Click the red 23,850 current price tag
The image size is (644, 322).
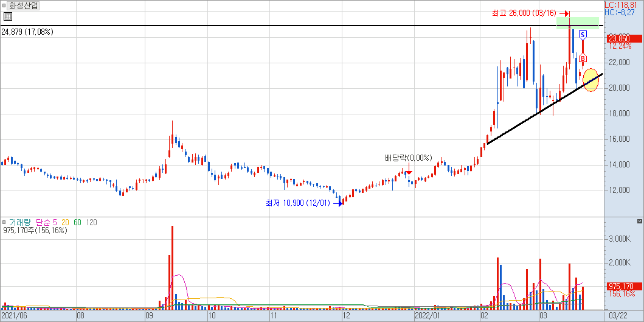click(623, 39)
